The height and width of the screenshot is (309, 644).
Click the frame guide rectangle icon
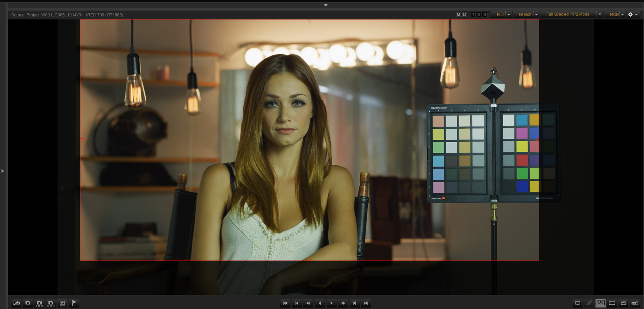pos(612,303)
